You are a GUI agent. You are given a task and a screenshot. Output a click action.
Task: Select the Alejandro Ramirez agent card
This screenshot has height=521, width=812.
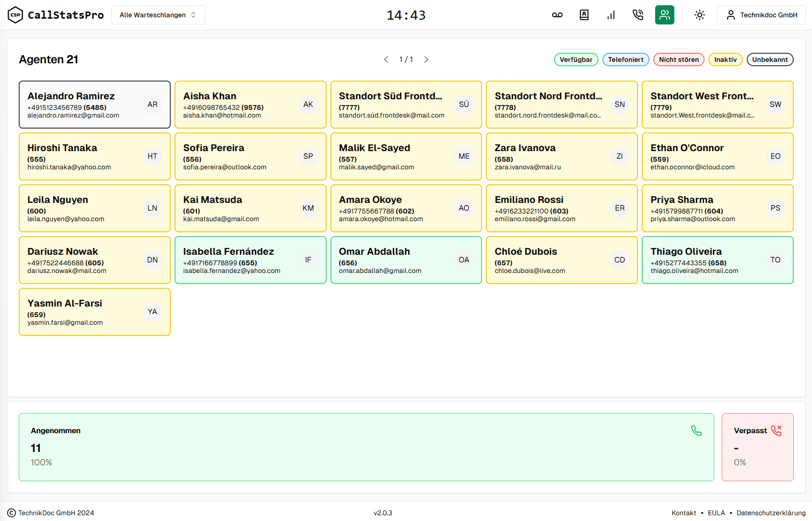[94, 105]
